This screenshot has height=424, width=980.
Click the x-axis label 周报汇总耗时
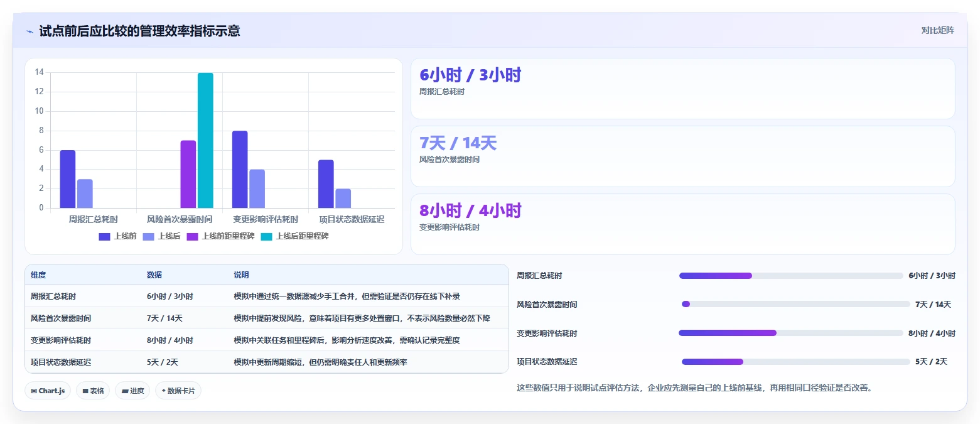coord(94,219)
